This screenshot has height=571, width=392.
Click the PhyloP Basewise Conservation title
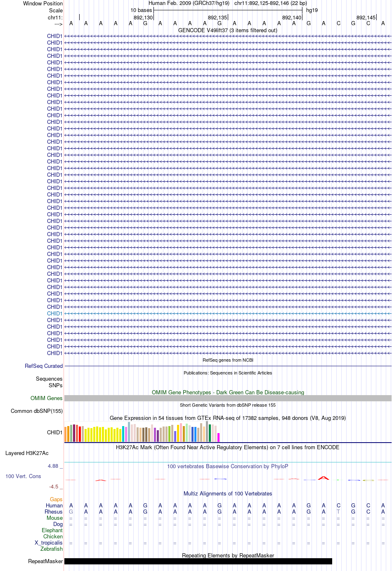click(228, 466)
